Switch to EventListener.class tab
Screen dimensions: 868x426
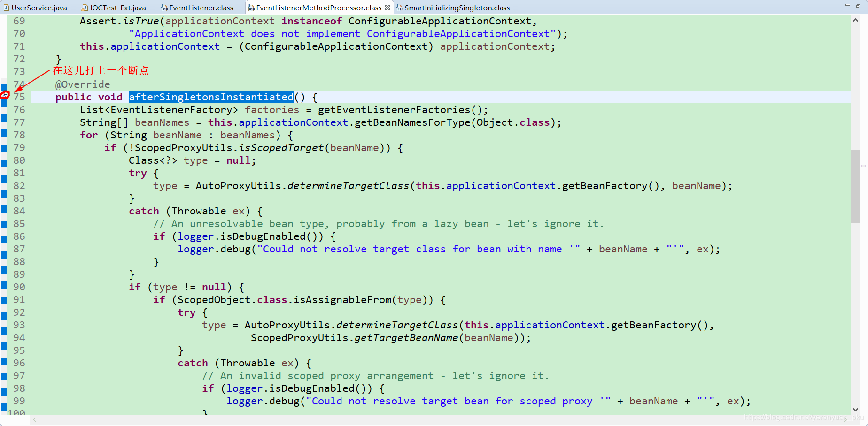pos(201,8)
